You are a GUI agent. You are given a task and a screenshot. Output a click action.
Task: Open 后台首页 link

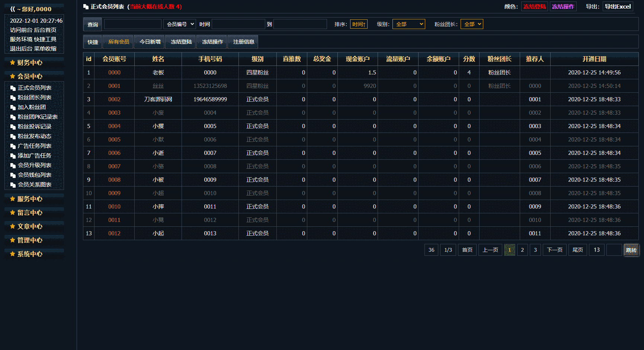click(45, 30)
